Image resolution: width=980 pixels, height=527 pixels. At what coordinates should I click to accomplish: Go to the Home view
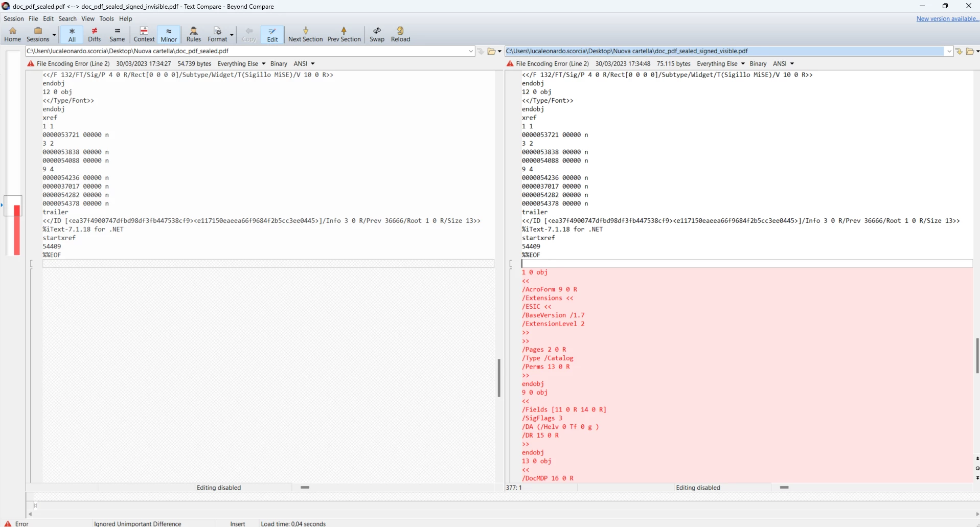12,34
